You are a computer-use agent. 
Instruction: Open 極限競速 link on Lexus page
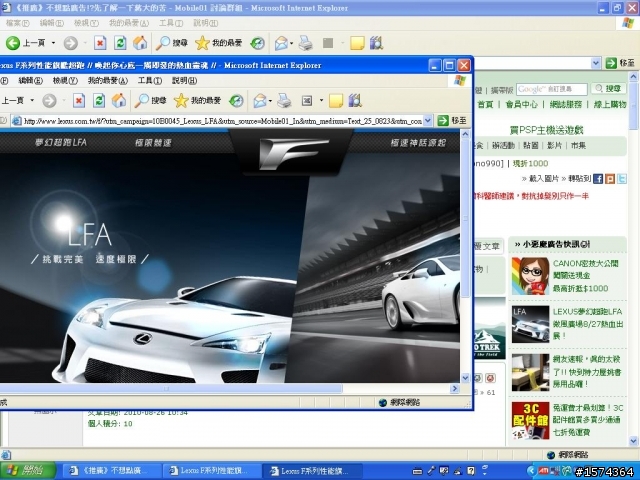pyautogui.click(x=153, y=143)
